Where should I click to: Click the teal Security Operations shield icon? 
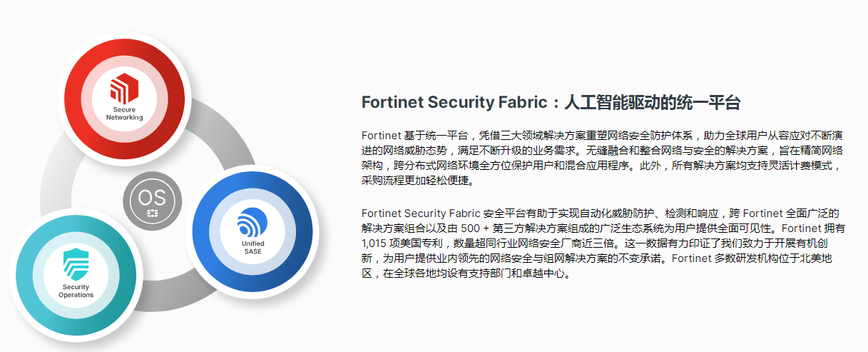76,263
